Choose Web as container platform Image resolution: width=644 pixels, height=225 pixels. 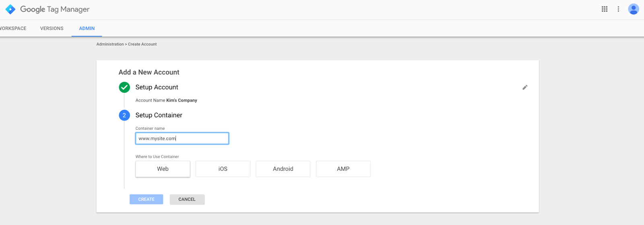pyautogui.click(x=163, y=169)
